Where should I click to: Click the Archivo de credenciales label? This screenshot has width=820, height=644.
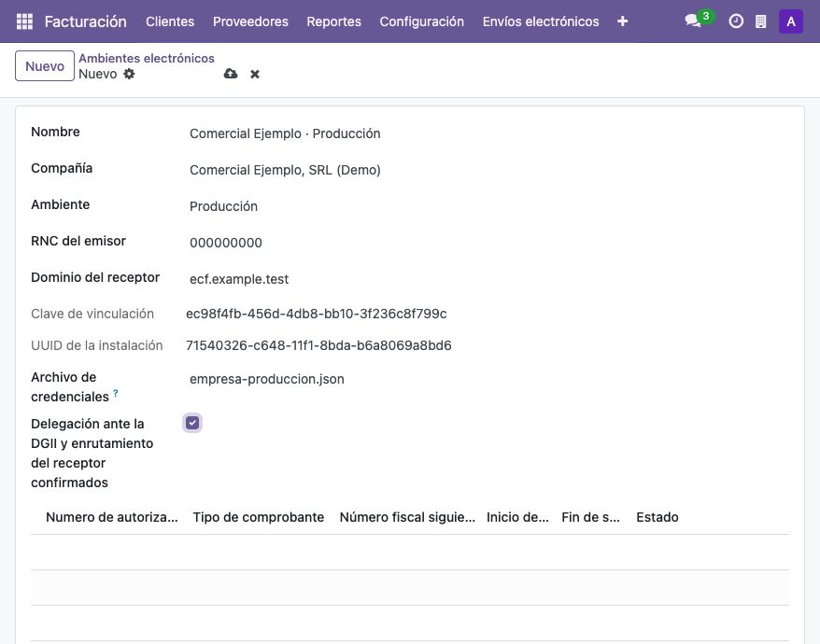tap(70, 386)
